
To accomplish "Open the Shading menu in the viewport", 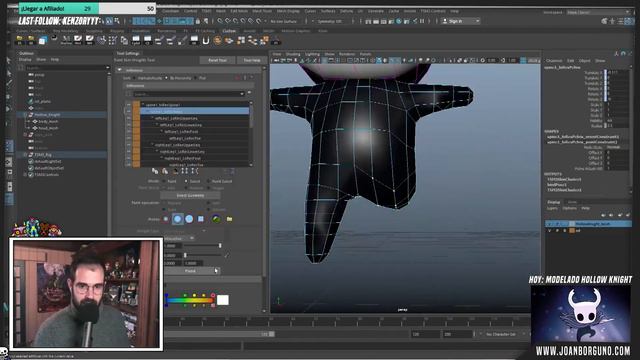I will [293, 54].
